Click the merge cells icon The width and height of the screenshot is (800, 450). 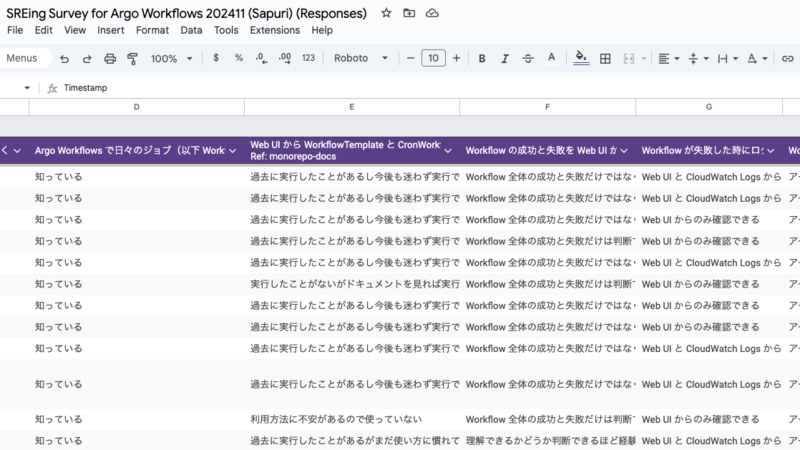pos(629,59)
